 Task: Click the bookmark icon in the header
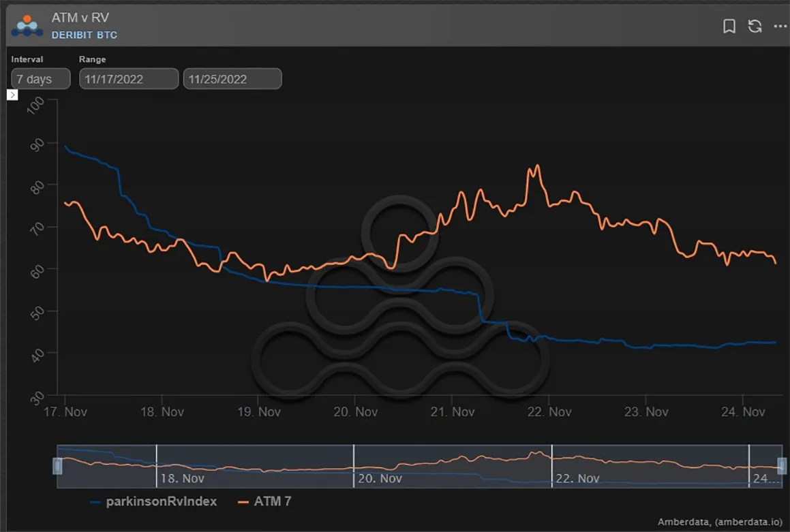pyautogui.click(x=729, y=26)
